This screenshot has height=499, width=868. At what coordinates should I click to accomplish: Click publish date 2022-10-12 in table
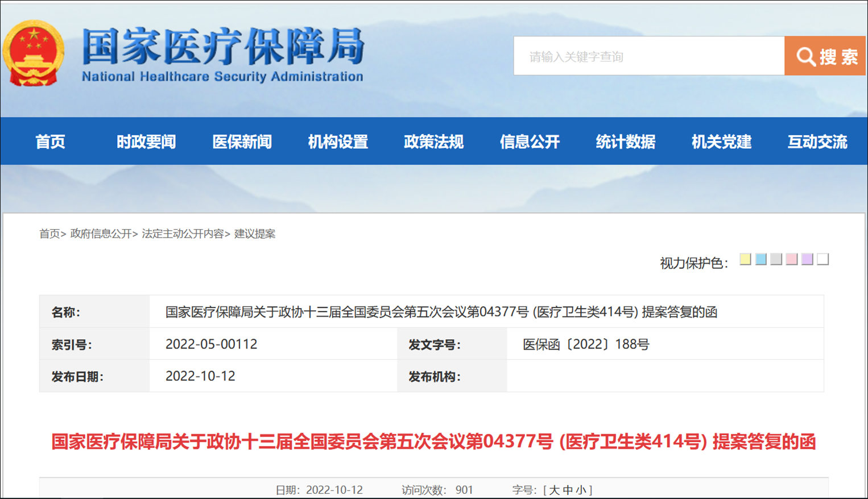(200, 376)
